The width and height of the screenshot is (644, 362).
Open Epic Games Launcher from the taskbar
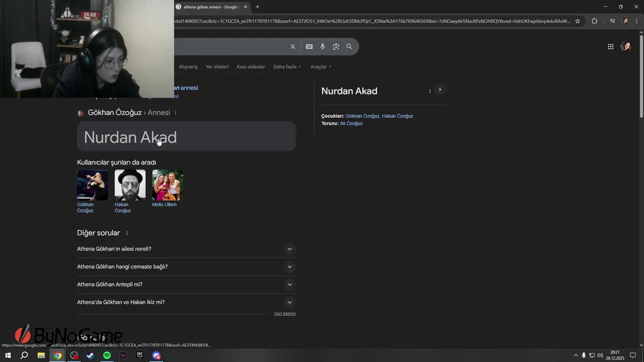pos(140,355)
